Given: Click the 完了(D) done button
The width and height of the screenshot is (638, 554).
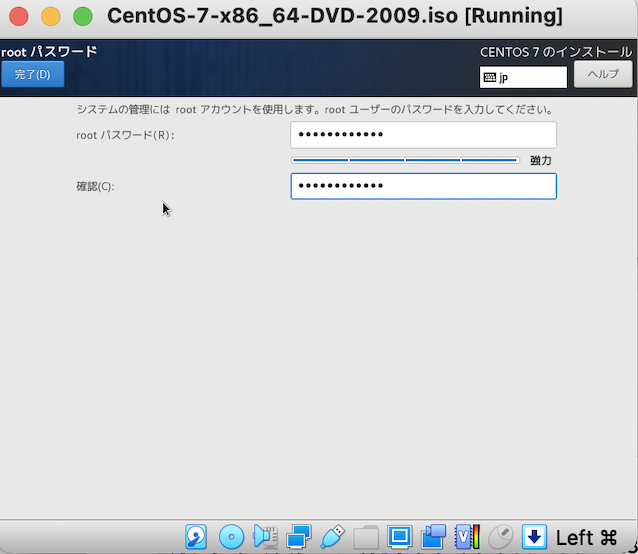Looking at the screenshot, I should 33,74.
